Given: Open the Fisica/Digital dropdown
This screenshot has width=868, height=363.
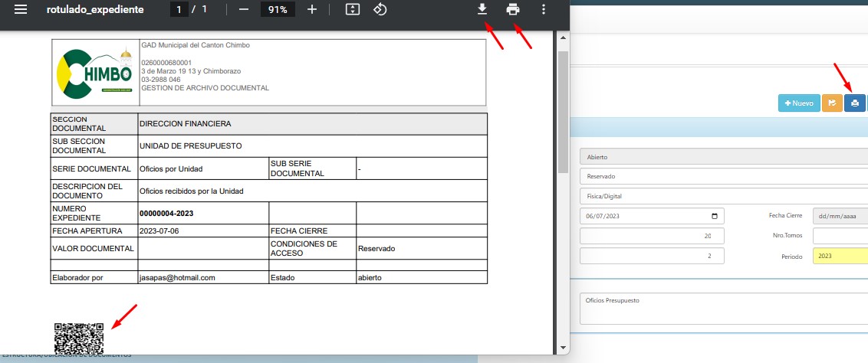Looking at the screenshot, I should coord(724,196).
